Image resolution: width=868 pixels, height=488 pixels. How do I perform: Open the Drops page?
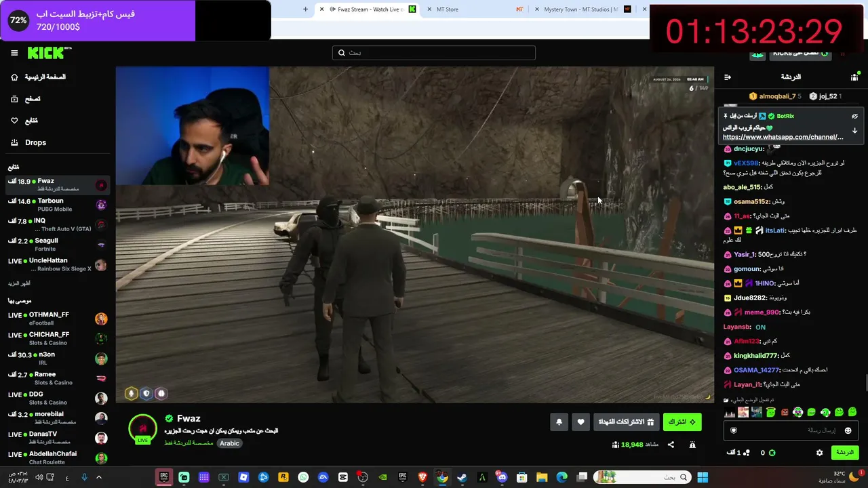(28, 142)
